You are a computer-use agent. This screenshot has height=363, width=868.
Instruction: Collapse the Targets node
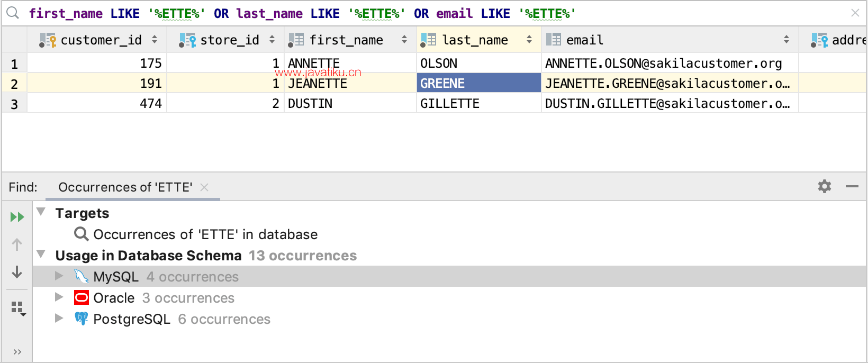click(41, 212)
